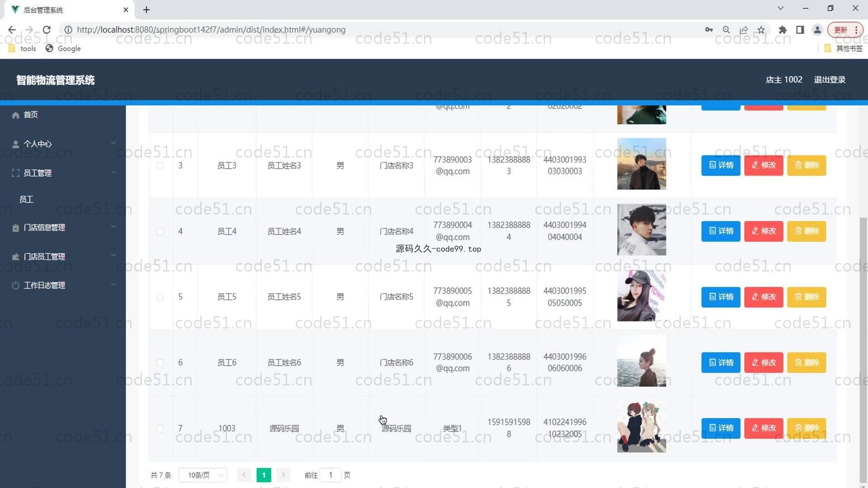The width and height of the screenshot is (868, 488).
Task: Tick the checkbox for row 5 员工5
Action: 160,297
